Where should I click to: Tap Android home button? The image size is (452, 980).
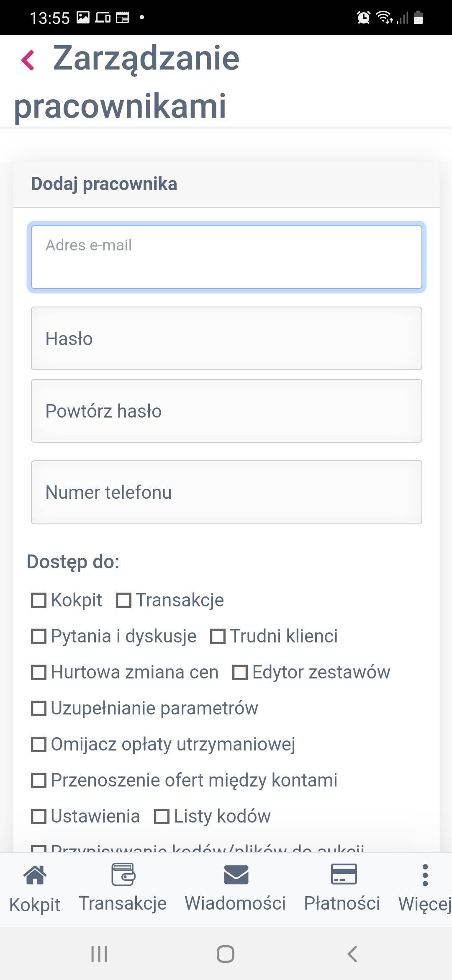coord(226,954)
